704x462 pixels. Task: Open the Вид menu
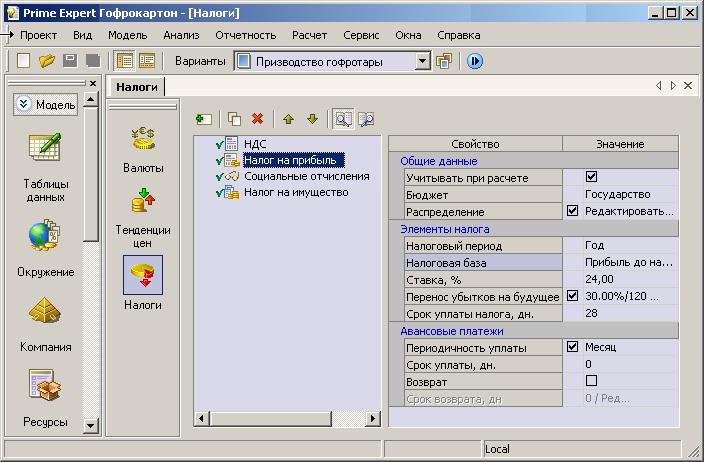point(83,35)
